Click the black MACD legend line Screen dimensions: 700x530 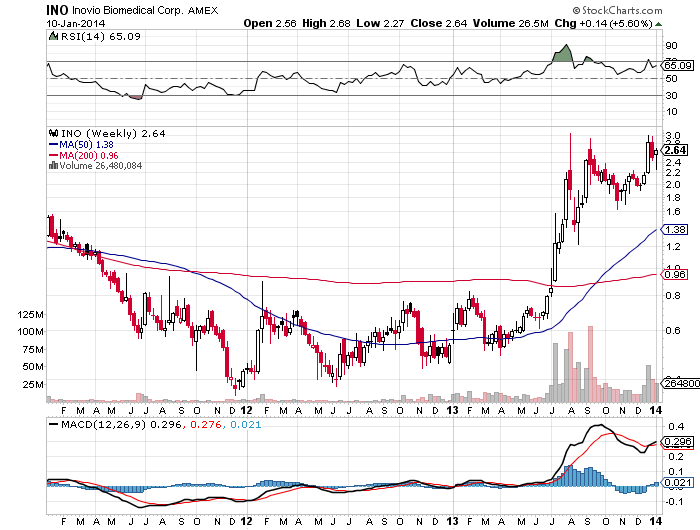point(54,424)
